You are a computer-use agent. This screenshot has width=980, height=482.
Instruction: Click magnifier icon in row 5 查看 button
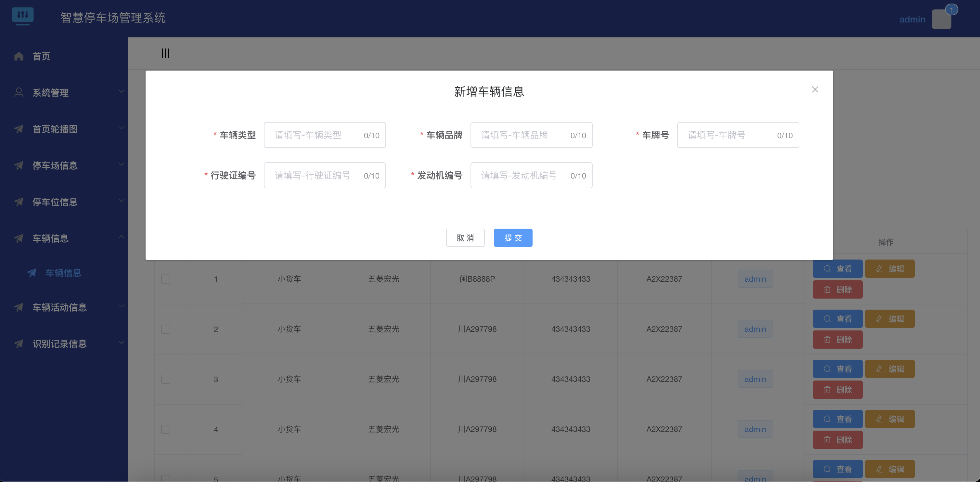coord(827,469)
